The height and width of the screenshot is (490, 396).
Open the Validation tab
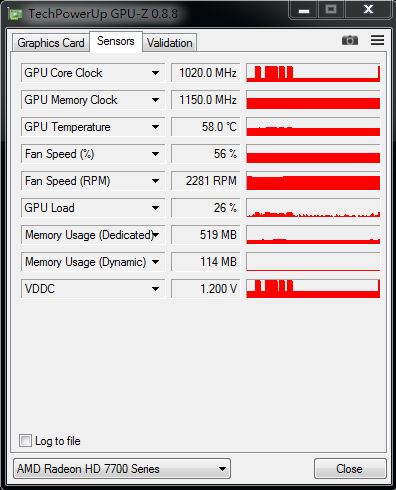(170, 43)
